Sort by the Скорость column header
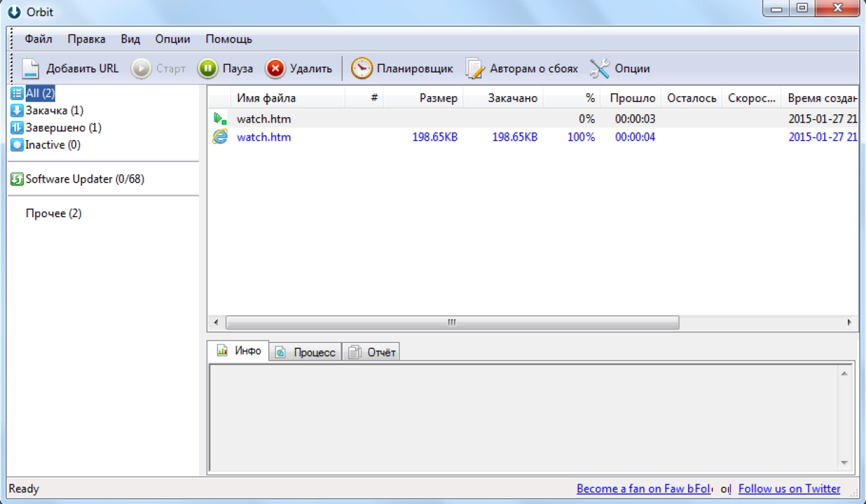Image resolution: width=866 pixels, height=504 pixels. 752,98
